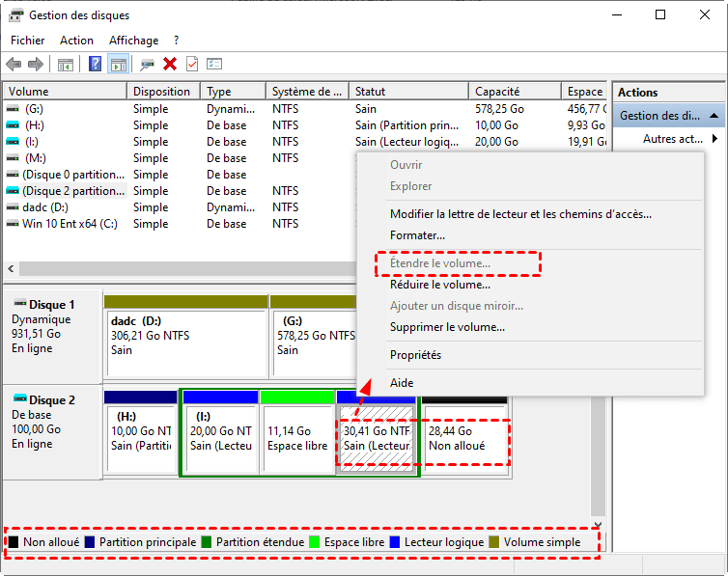
Task: Click the drive icon of volume (H:)
Action: 13,125
